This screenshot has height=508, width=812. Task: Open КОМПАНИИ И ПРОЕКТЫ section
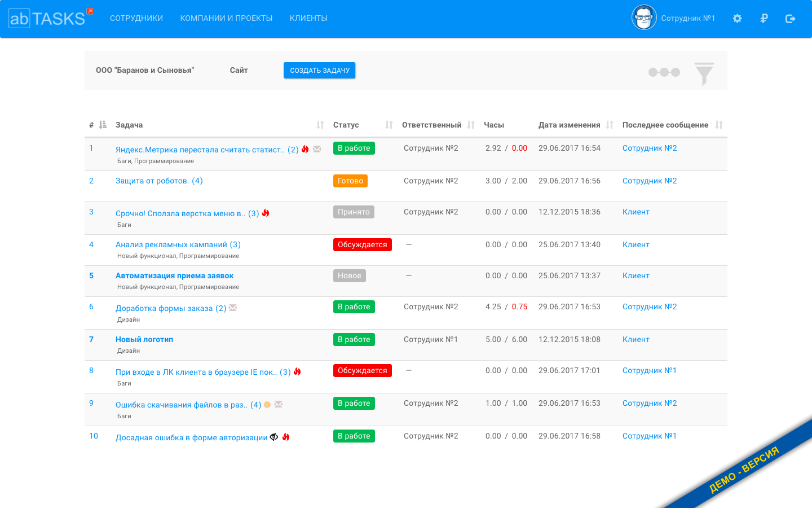coord(226,18)
